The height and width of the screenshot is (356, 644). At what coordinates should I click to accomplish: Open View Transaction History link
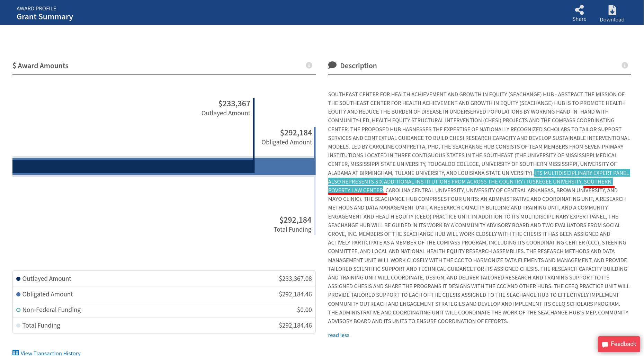click(51, 353)
